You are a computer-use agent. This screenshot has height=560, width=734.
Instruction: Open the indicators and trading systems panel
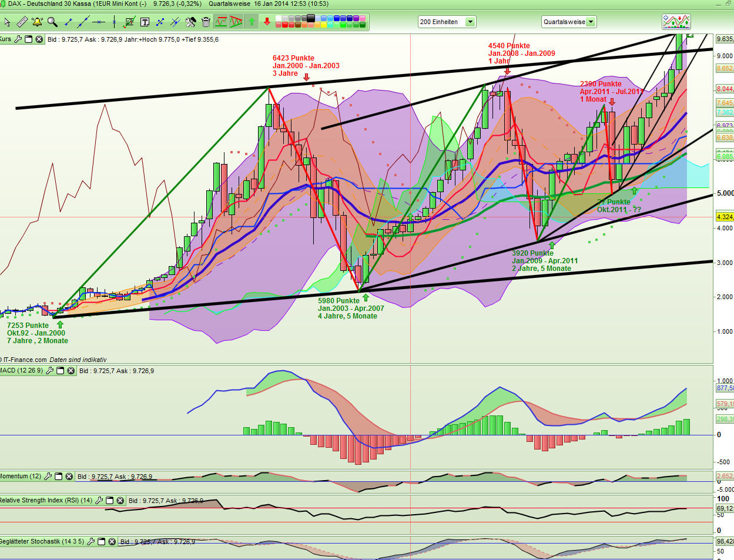676,22
